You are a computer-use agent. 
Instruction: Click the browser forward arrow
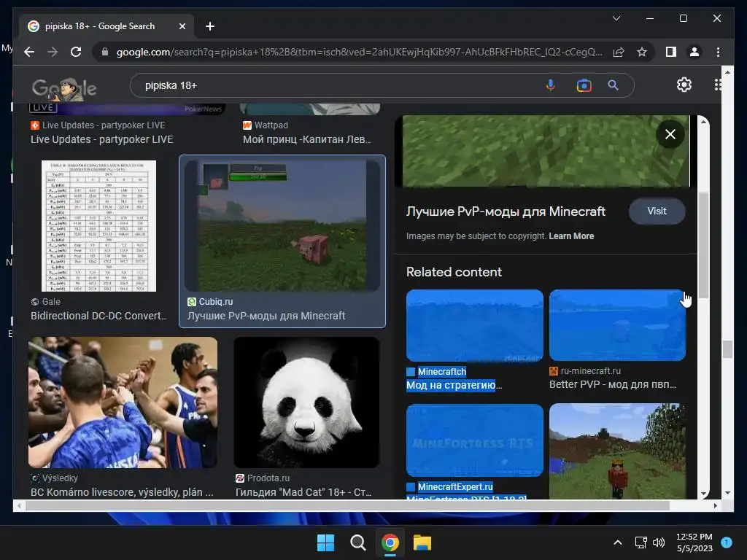click(53, 52)
